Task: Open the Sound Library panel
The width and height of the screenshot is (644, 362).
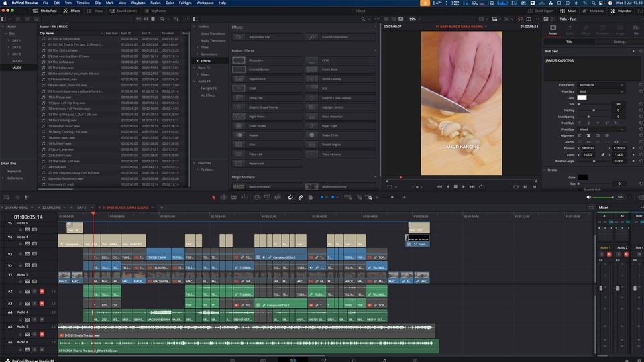Action: (x=123, y=11)
